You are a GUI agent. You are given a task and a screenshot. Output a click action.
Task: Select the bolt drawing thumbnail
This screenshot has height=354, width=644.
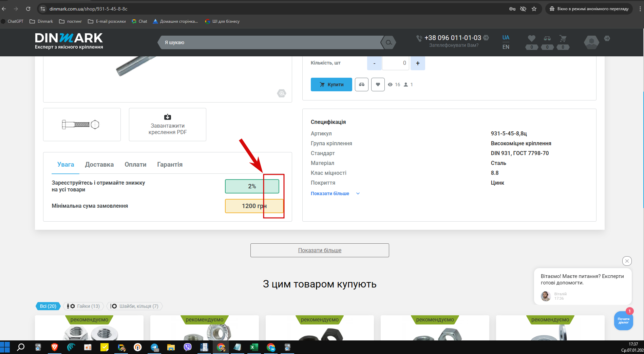[x=82, y=125]
